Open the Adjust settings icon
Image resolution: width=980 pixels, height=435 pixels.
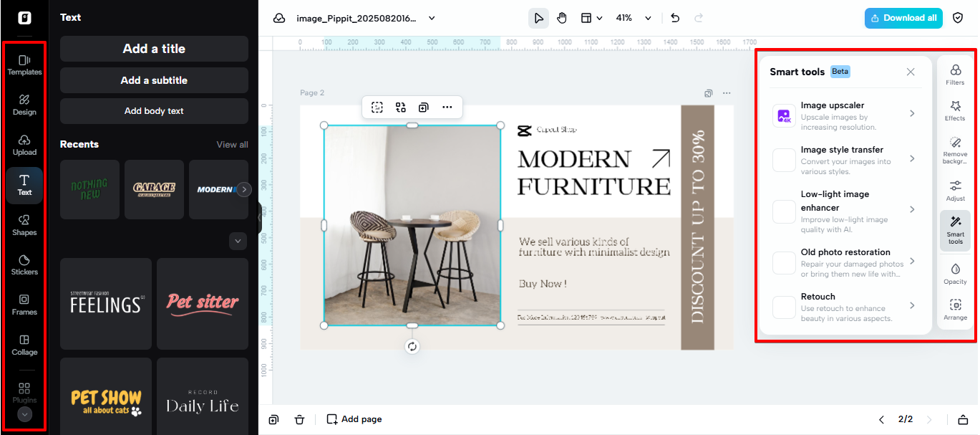(x=955, y=191)
